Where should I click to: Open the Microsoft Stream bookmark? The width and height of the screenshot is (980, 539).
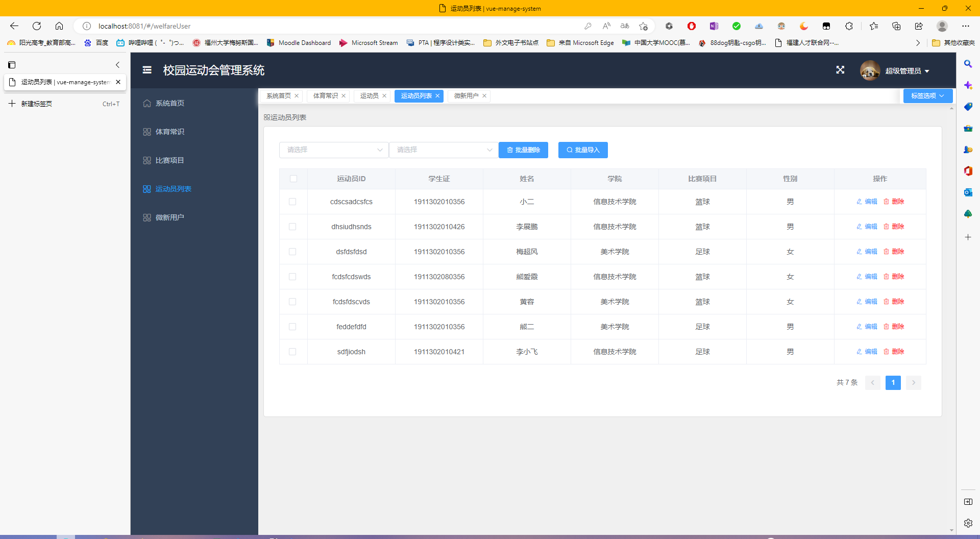(369, 43)
